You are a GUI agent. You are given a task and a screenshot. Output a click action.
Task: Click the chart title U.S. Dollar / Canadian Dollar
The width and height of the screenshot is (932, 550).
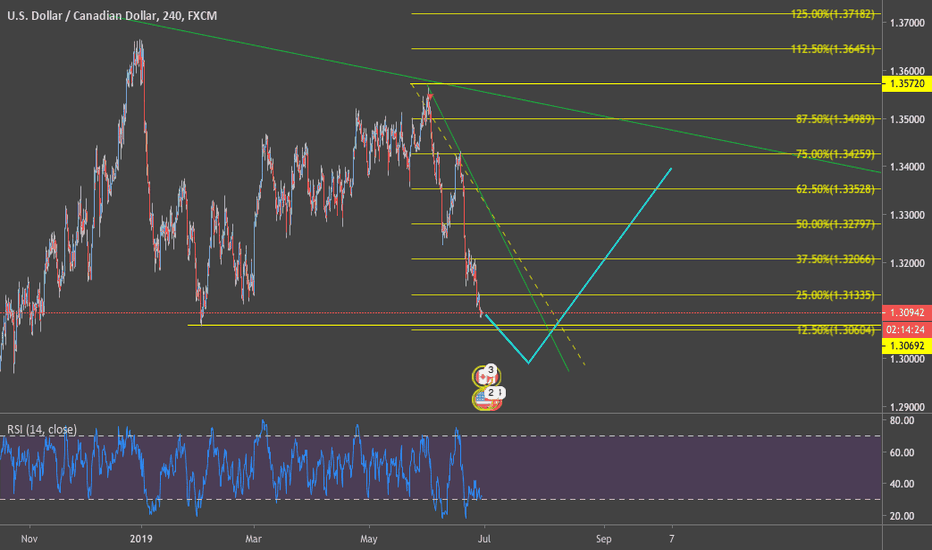point(83,15)
